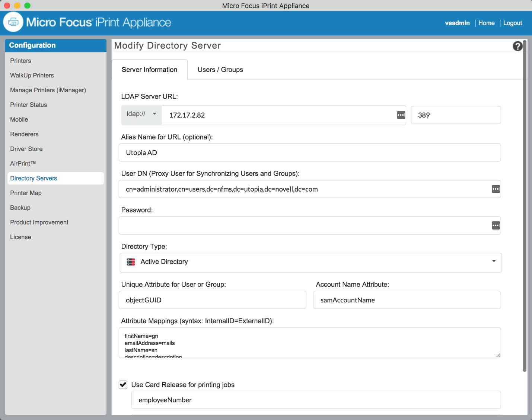Click the macOS window minimize button
Screen dimensions: 532x420
tap(17, 6)
